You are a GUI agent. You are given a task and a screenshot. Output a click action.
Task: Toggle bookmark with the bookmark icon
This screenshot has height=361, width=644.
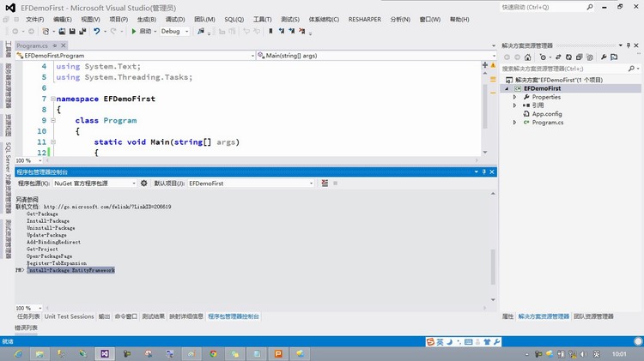[270, 31]
